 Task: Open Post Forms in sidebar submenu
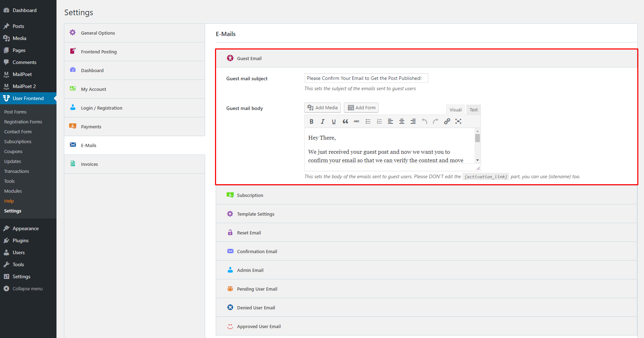click(x=15, y=112)
